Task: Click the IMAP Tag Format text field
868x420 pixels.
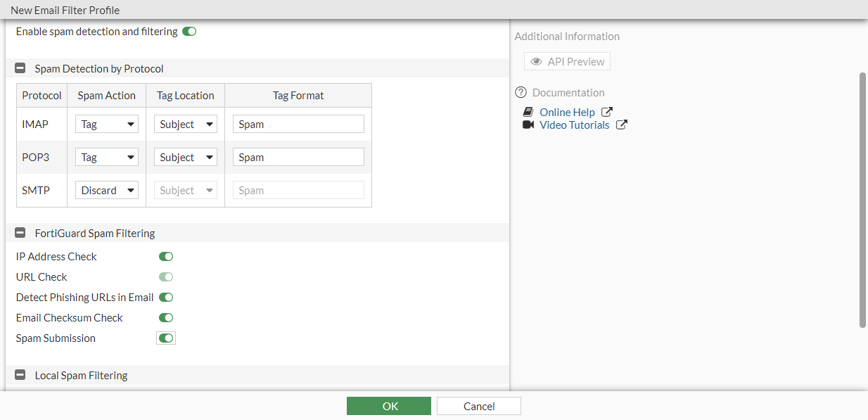Action: [x=298, y=125]
